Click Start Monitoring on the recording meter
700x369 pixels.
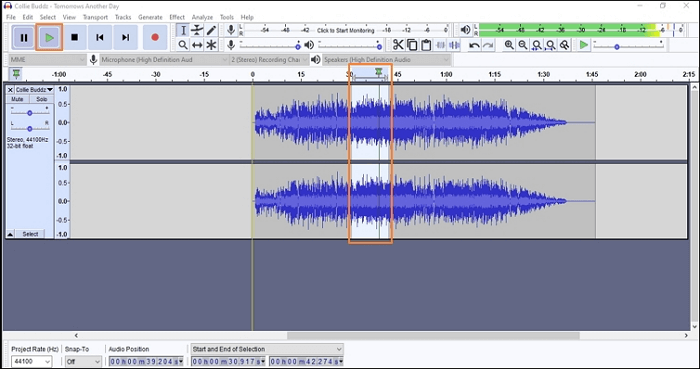[x=346, y=30]
